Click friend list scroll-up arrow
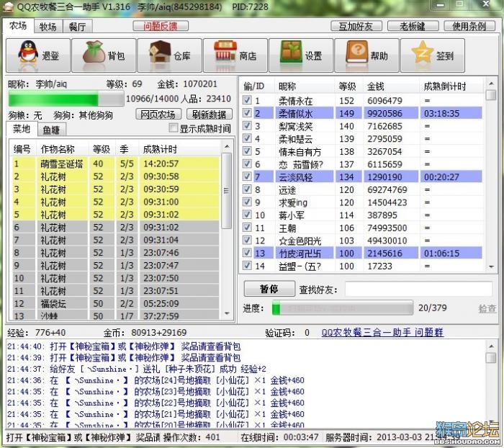The width and height of the screenshot is (504, 448). (491, 84)
